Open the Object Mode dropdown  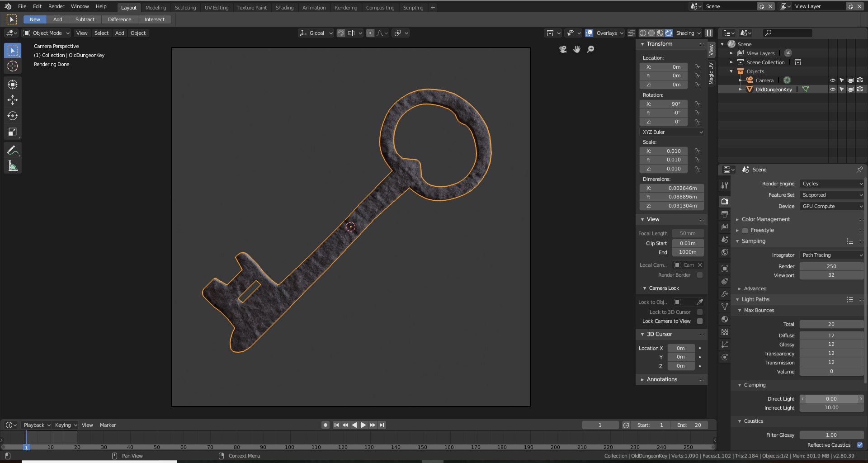47,33
